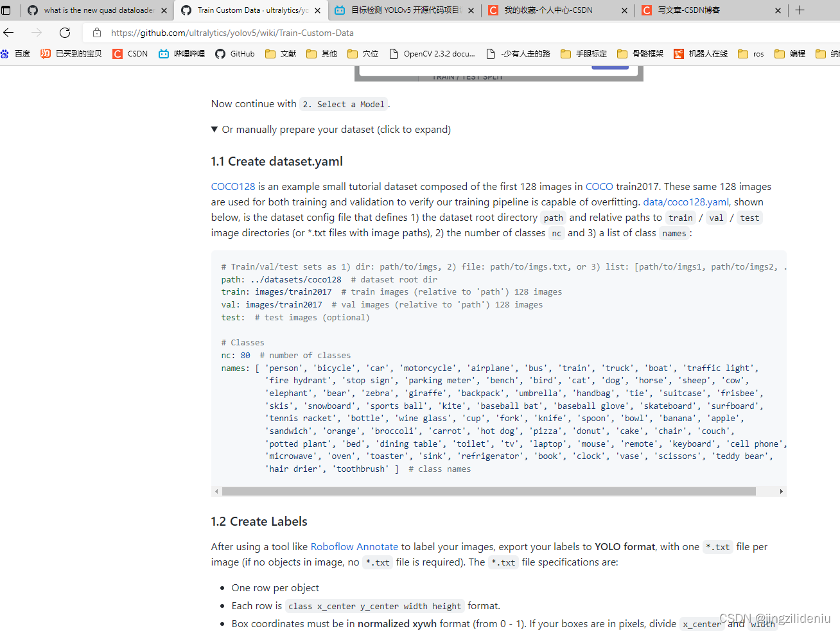Click the '# Classes' comment line

(x=243, y=343)
